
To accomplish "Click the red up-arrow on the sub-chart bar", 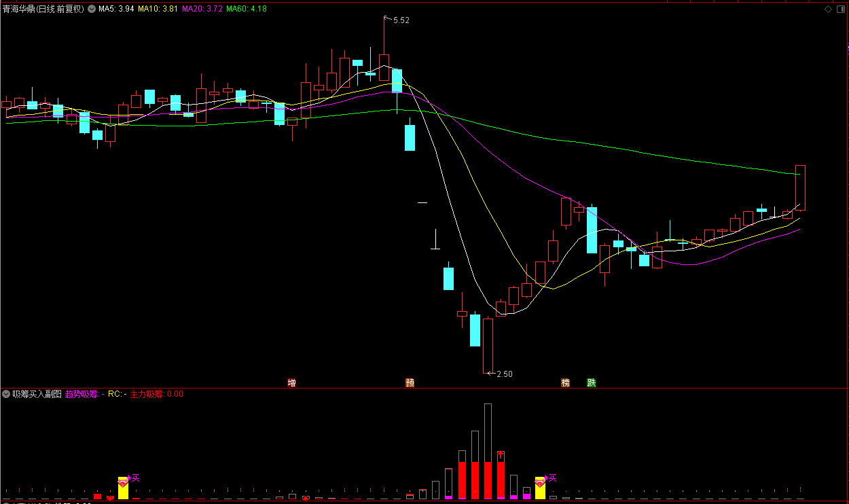I will click(x=501, y=453).
